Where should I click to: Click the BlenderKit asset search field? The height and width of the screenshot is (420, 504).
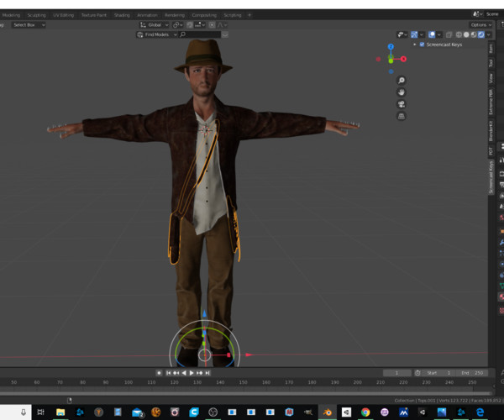click(x=200, y=34)
